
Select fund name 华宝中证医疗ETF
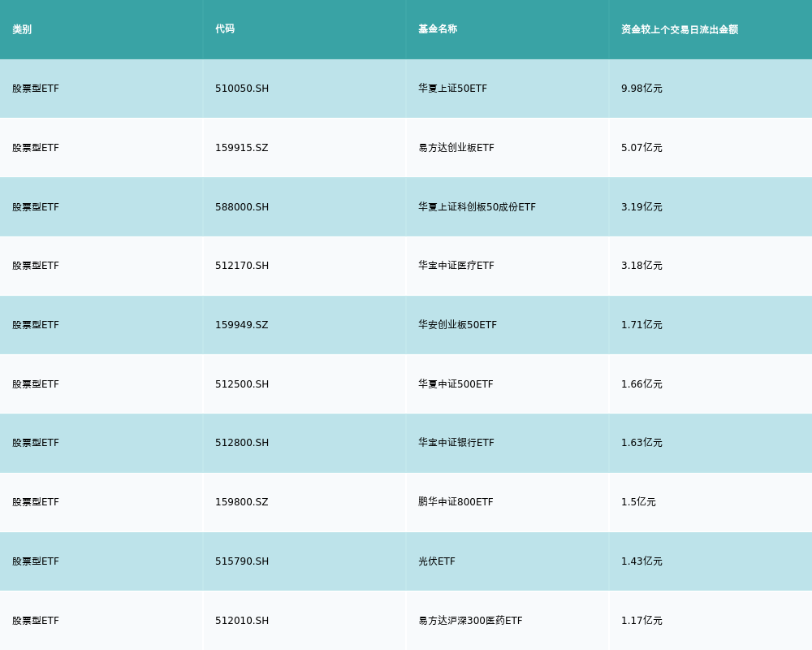[456, 266]
